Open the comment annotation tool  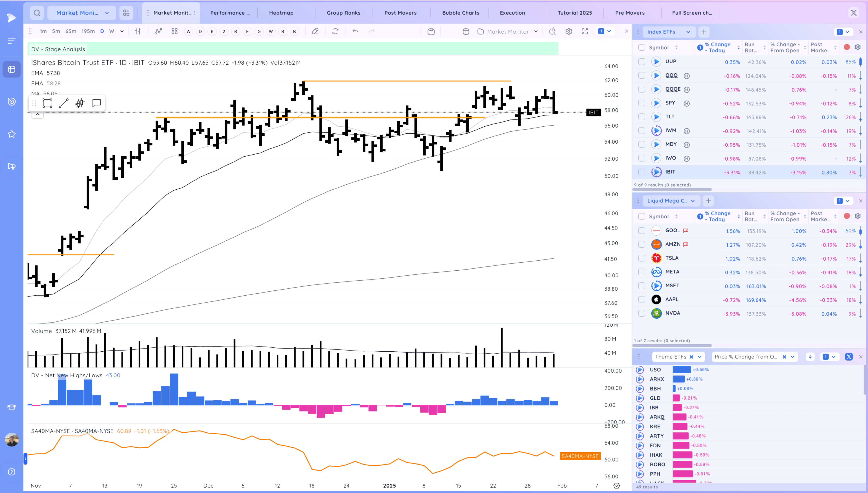[96, 103]
